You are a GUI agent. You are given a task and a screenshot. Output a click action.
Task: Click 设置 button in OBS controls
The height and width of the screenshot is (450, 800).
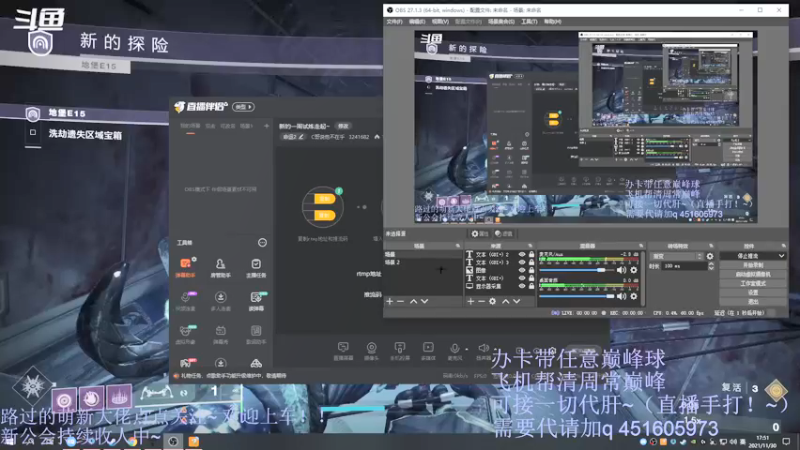coord(753,292)
